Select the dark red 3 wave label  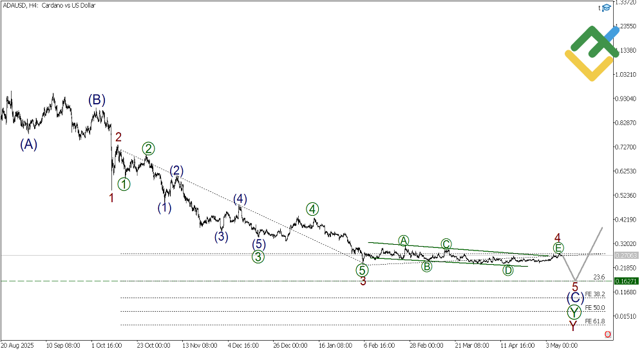pos(363,281)
